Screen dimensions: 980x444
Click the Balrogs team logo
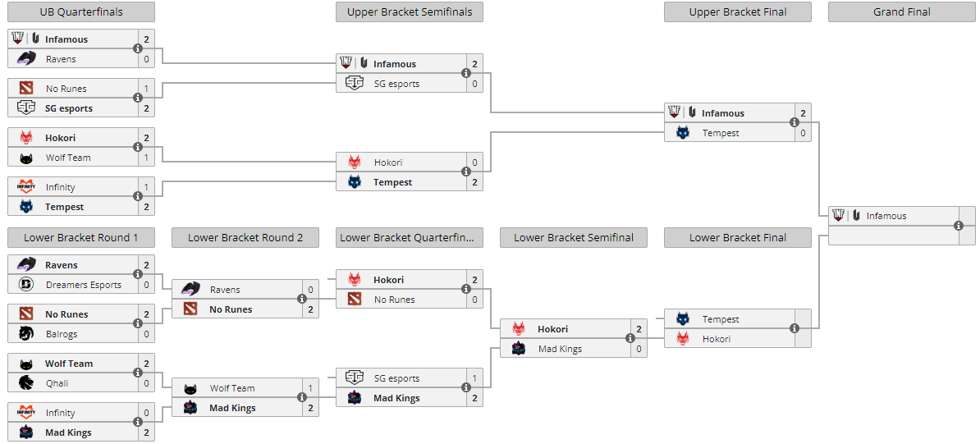[x=26, y=334]
